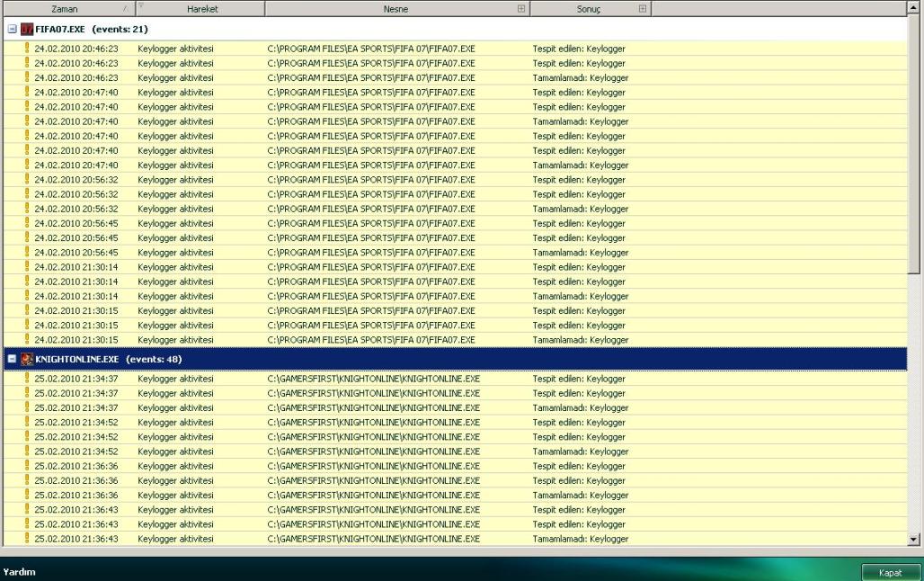Open the Yardım help link
Screen dimensions: 924x581
point(18,572)
